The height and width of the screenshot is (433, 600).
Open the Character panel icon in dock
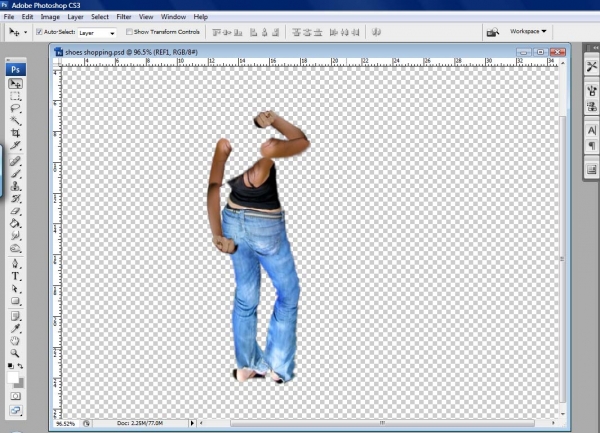click(592, 131)
